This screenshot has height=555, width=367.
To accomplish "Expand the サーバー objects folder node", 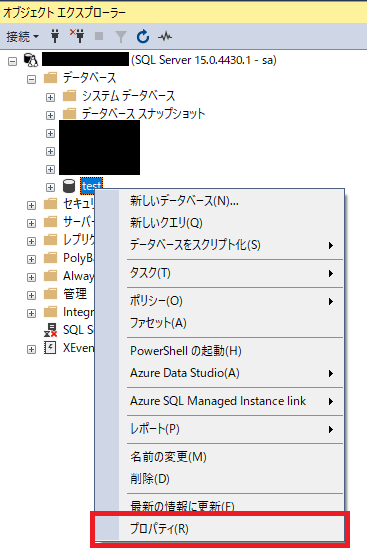I will tap(31, 223).
